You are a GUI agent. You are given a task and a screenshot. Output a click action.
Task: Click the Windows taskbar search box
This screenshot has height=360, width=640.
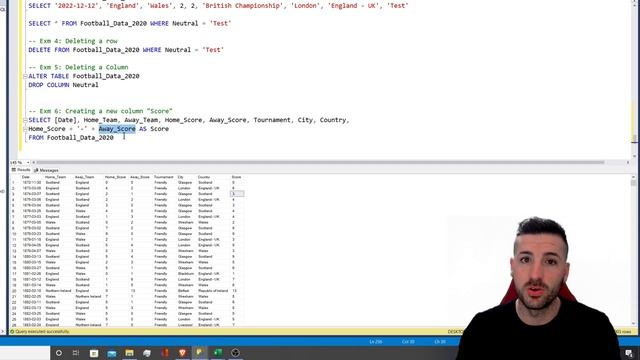point(25,353)
